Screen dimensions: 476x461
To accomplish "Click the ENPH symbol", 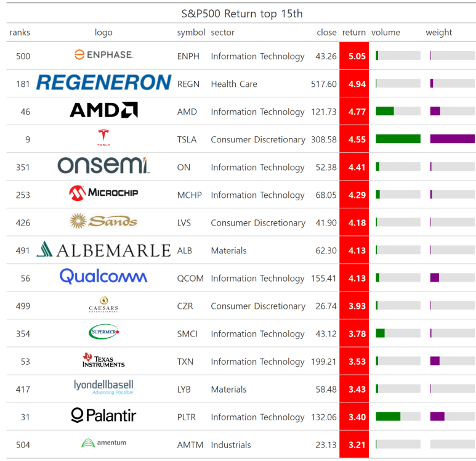I will 188,56.
